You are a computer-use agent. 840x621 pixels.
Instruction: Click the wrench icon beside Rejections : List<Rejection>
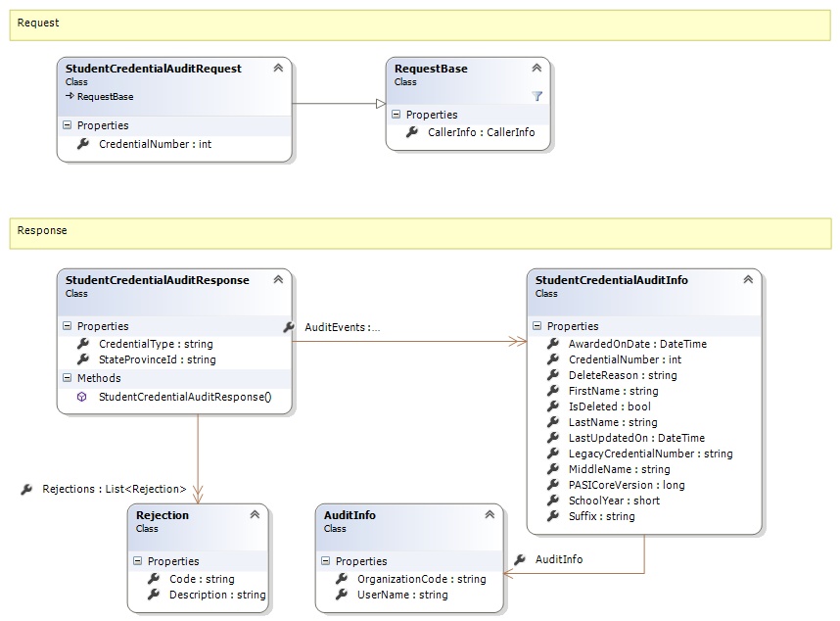coord(26,489)
